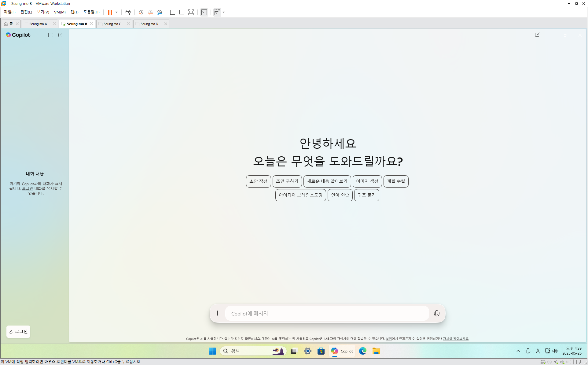588x365 pixels.
Task: Click the VMware snapshot revert icon
Action: click(x=150, y=12)
